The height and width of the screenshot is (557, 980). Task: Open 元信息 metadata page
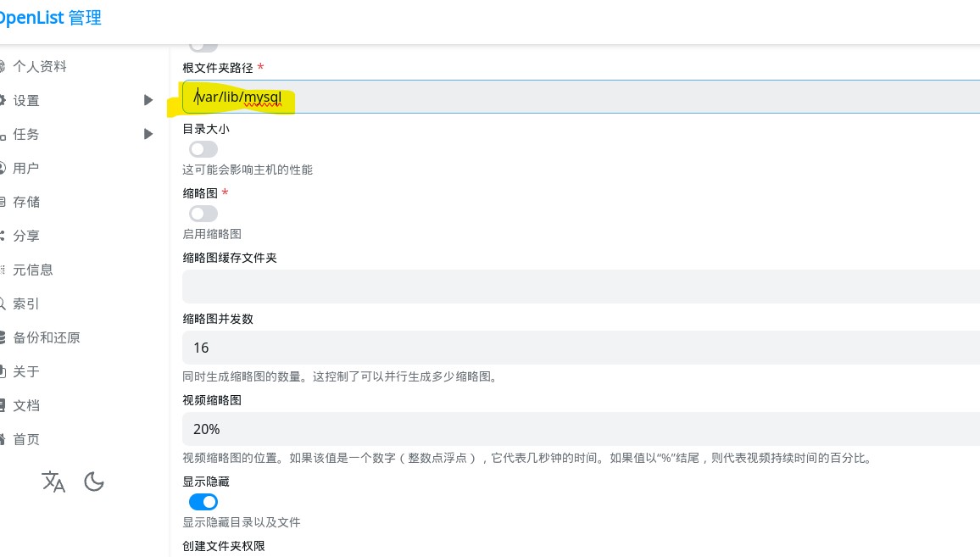(33, 270)
